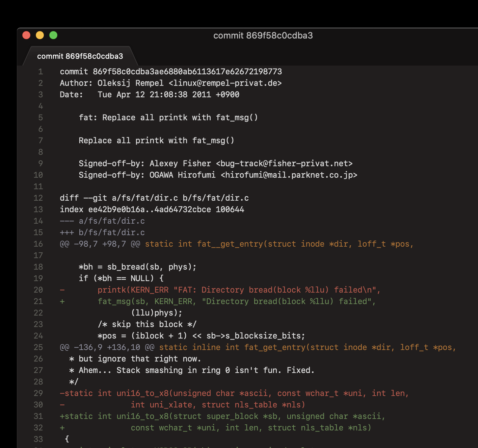Click the yellow minimize traffic light

pos(40,35)
